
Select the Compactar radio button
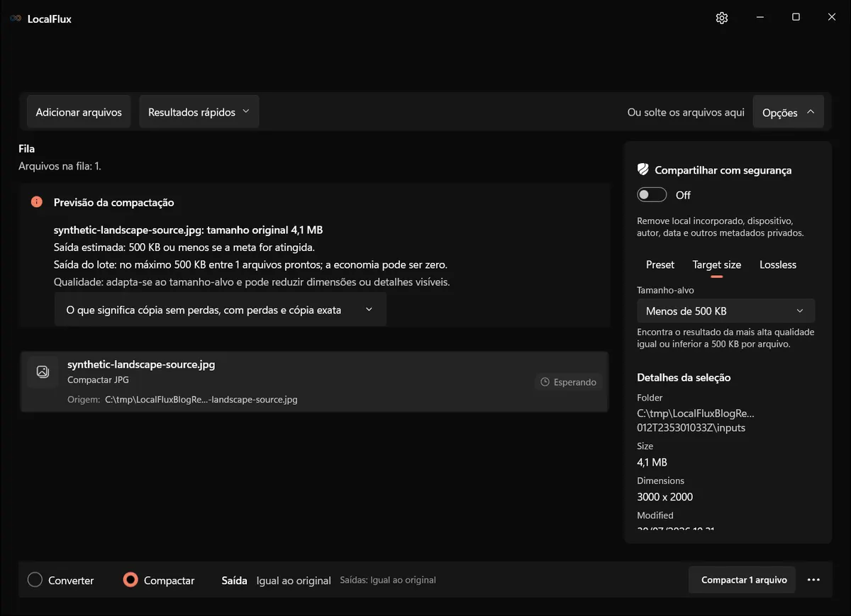point(130,580)
